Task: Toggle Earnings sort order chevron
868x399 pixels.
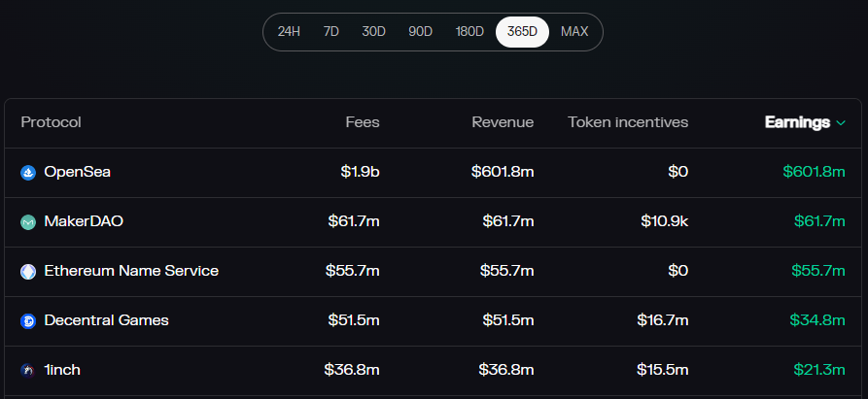Action: coord(841,122)
